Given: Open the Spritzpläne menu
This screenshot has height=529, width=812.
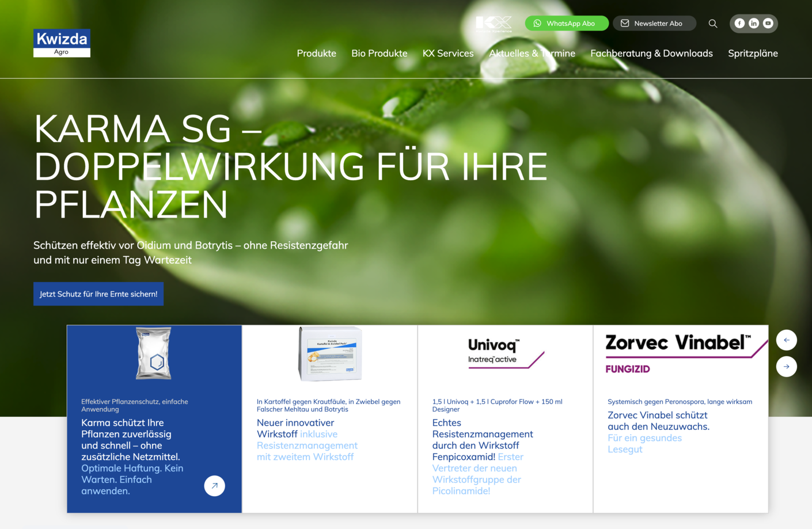Looking at the screenshot, I should tap(753, 54).
